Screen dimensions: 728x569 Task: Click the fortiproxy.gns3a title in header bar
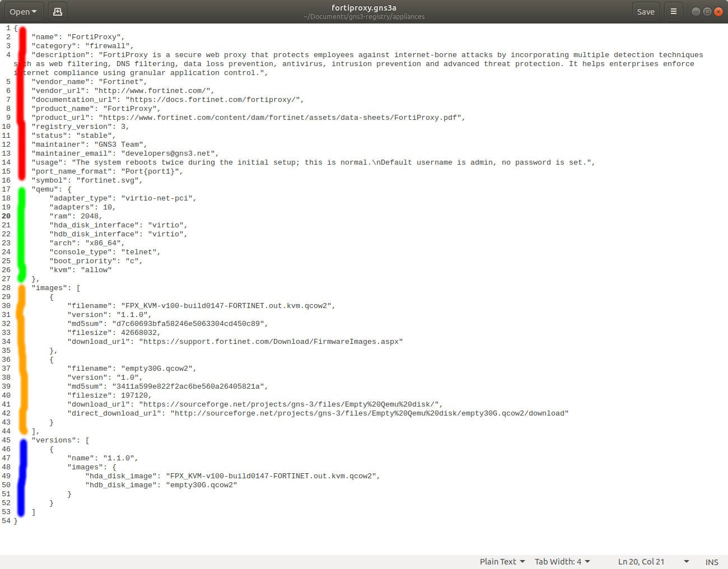363,8
